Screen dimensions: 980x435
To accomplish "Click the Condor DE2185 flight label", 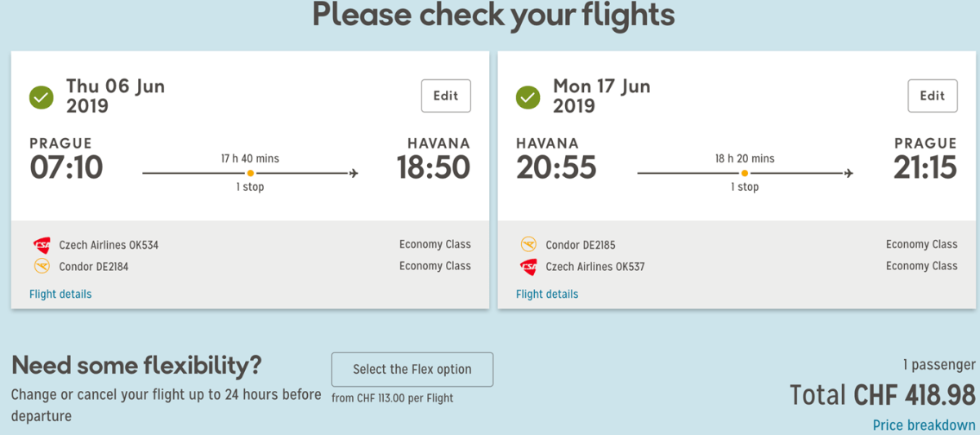I will tap(581, 245).
